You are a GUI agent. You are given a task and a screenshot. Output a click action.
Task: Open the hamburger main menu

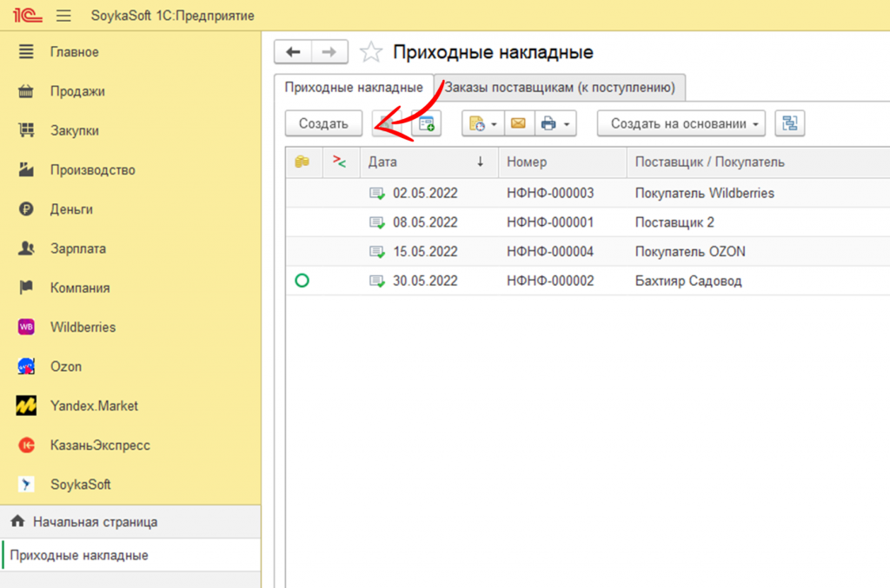click(63, 17)
